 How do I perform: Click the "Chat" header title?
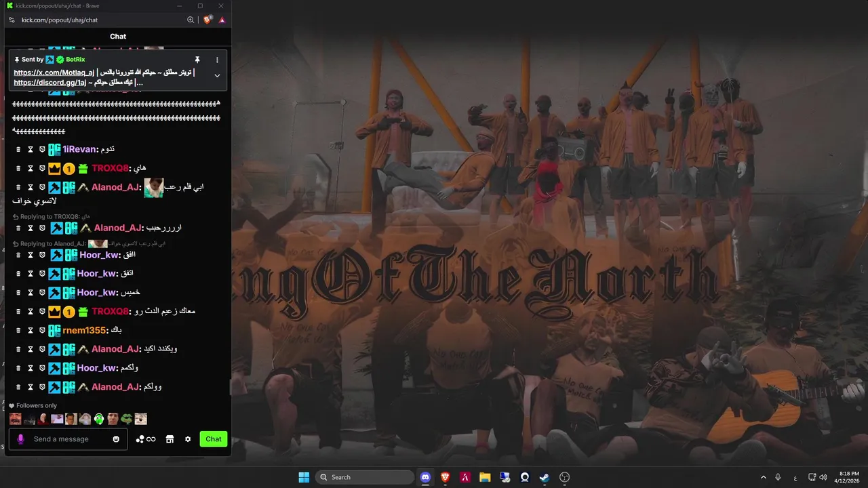click(x=118, y=37)
